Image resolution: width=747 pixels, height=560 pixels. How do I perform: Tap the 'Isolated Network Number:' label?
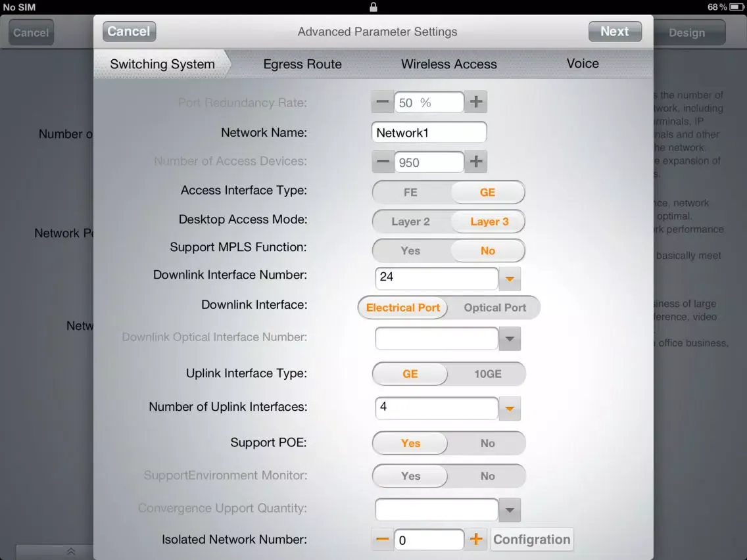(234, 539)
